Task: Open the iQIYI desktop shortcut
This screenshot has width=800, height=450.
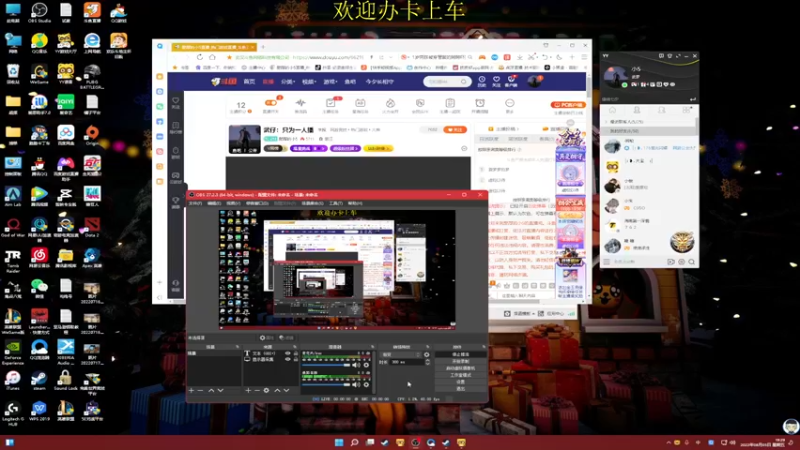Action: pos(65,104)
